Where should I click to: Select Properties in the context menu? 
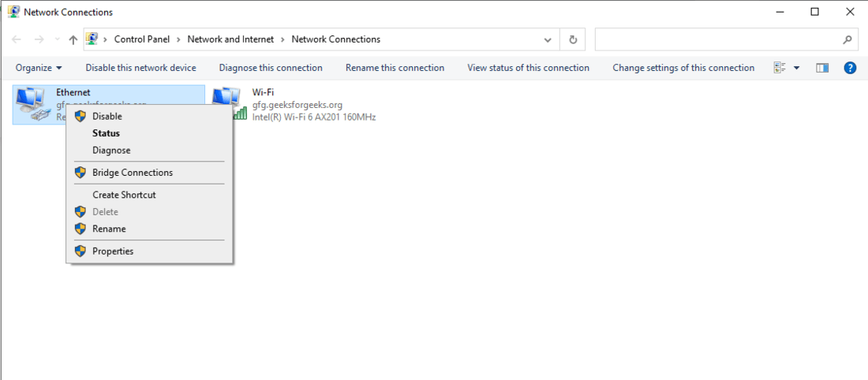pos(113,251)
